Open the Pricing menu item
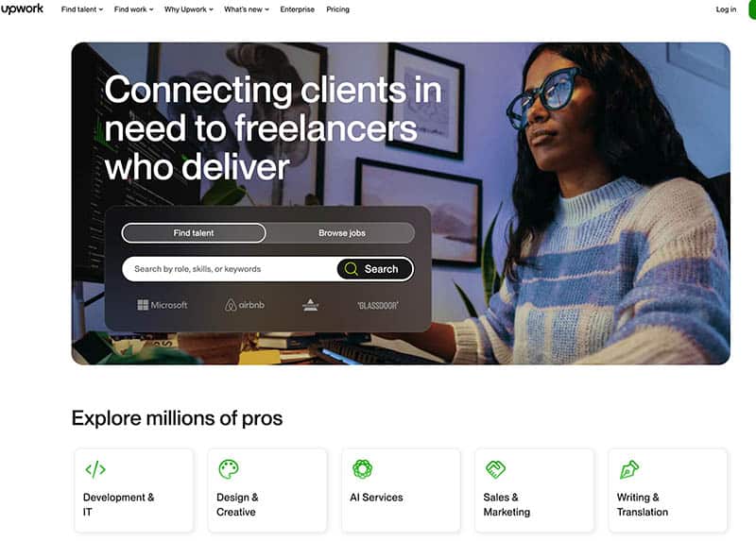This screenshot has width=756, height=541. [x=337, y=9]
